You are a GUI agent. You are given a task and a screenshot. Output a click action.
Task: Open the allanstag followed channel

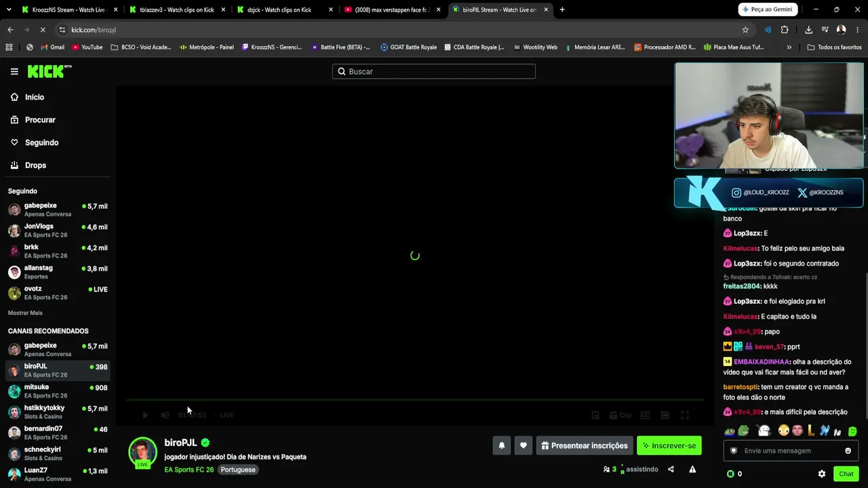point(58,272)
